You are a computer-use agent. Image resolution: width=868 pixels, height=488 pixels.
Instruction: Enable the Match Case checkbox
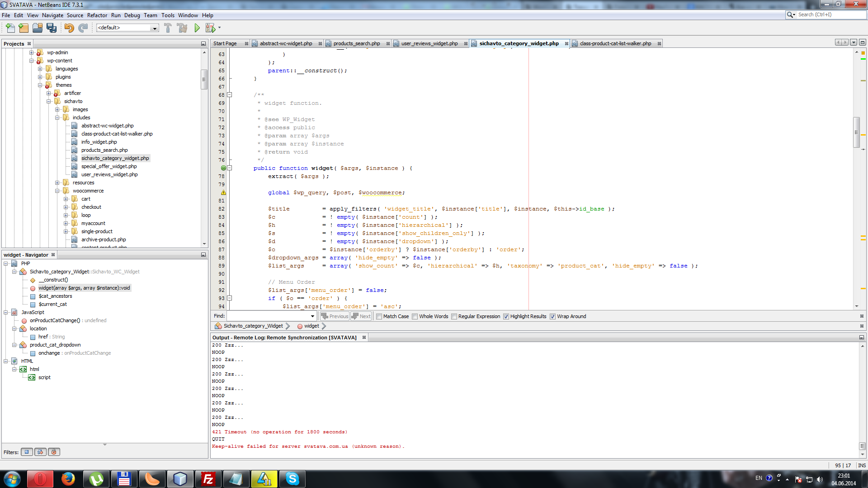[x=379, y=317]
